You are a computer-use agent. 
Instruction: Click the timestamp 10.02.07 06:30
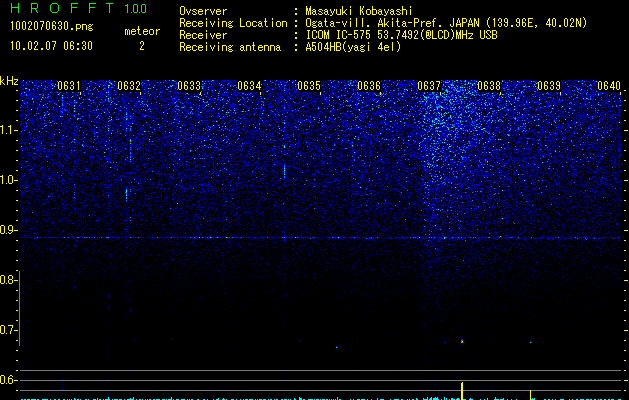51,46
